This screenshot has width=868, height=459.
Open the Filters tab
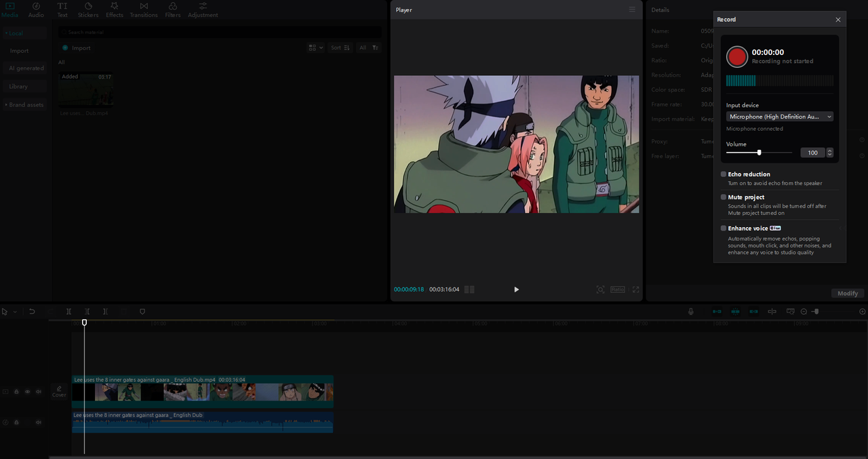click(173, 9)
